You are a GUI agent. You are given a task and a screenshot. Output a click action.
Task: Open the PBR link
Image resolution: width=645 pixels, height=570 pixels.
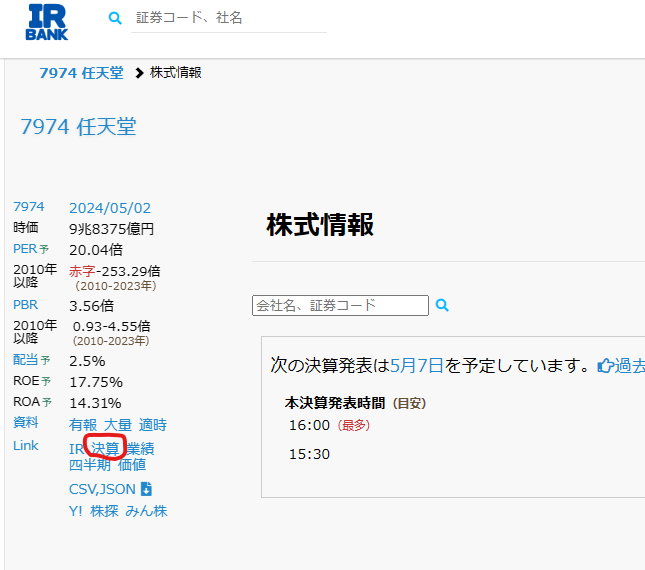pyautogui.click(x=26, y=305)
